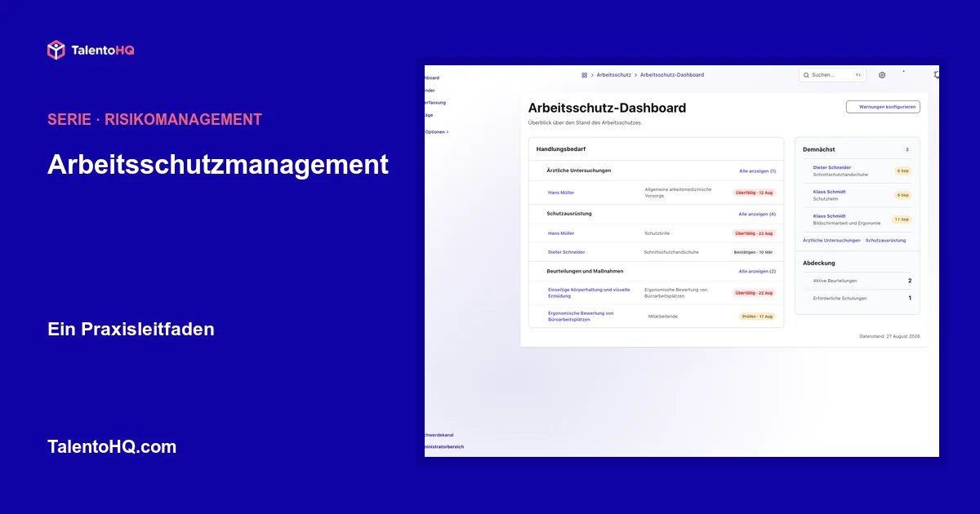
Task: Open the Arbeitsschutz breadcrumb link
Action: (613, 75)
